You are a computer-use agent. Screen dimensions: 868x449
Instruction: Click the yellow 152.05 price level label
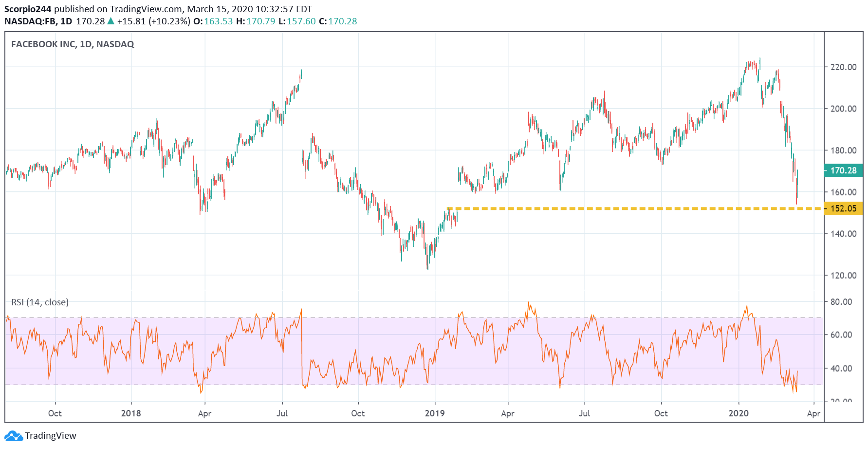point(843,208)
